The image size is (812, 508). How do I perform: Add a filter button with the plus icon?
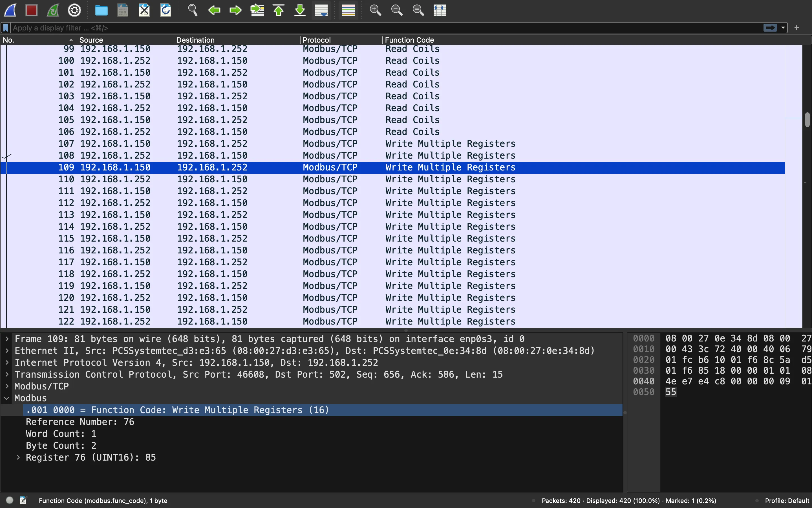click(797, 28)
